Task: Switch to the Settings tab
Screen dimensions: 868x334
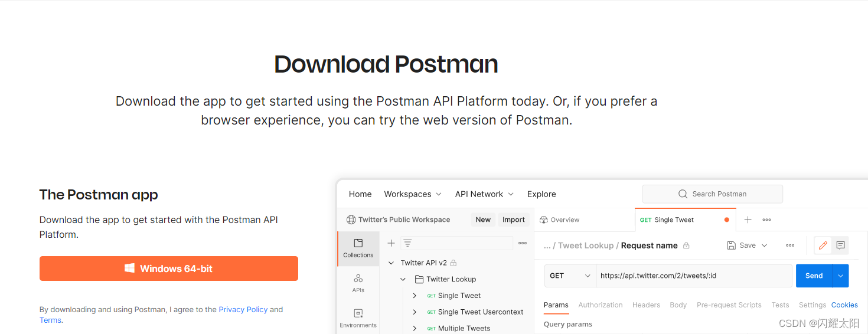Action: click(812, 305)
